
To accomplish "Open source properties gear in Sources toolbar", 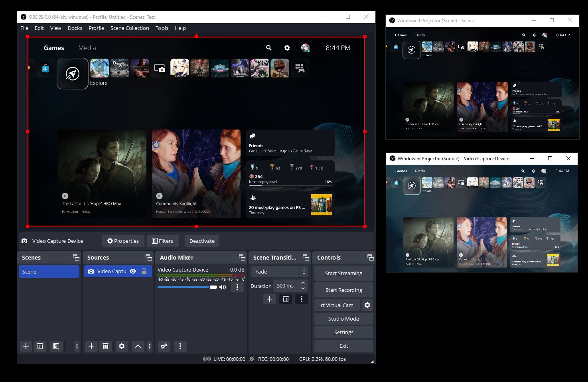I will point(121,346).
